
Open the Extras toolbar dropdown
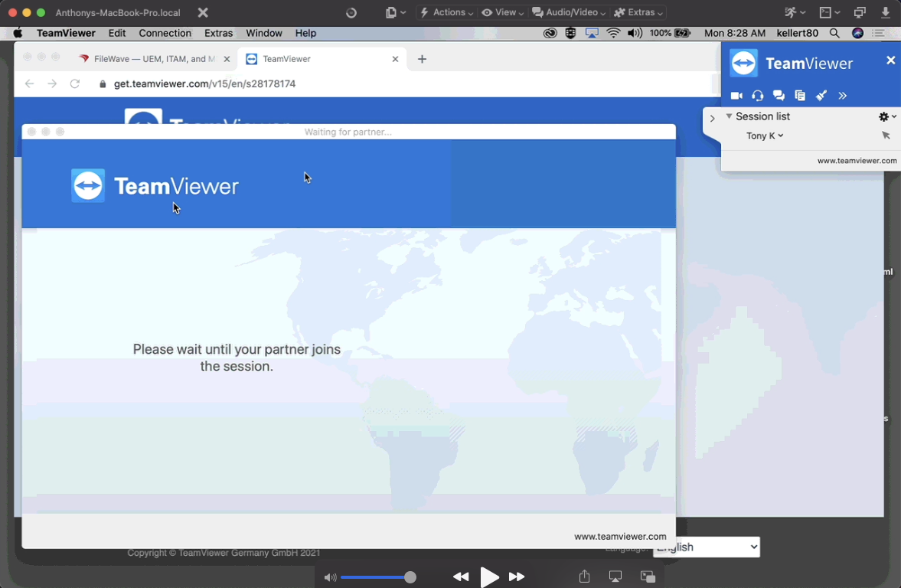pos(638,12)
